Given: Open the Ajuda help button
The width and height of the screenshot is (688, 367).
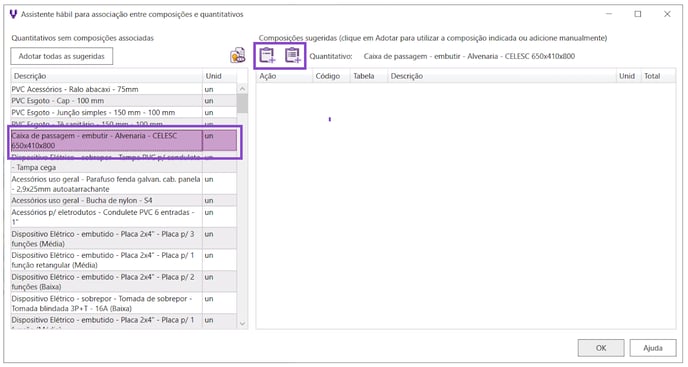Looking at the screenshot, I should 652,348.
